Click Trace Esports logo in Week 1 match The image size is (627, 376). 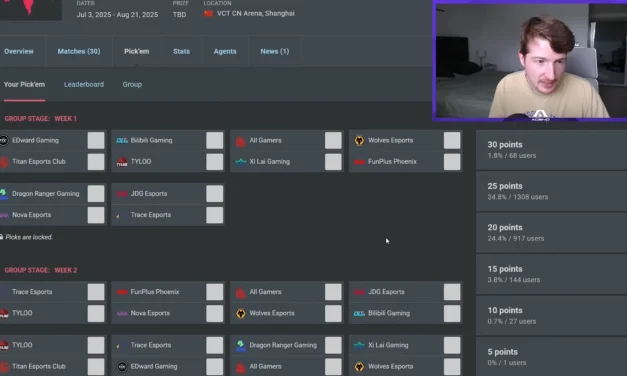pos(118,216)
